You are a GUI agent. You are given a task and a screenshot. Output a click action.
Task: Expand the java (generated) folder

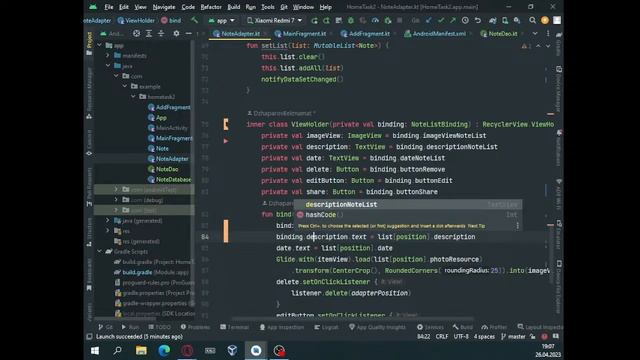(x=108, y=220)
